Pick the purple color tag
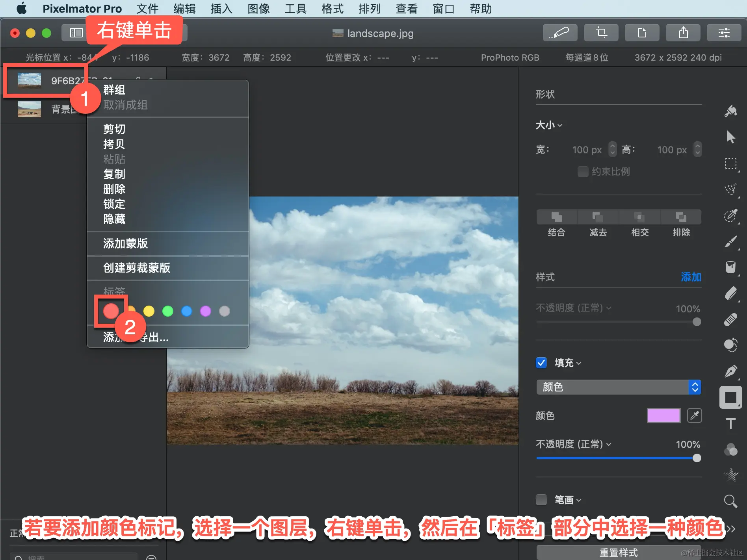The width and height of the screenshot is (747, 560). click(x=206, y=311)
